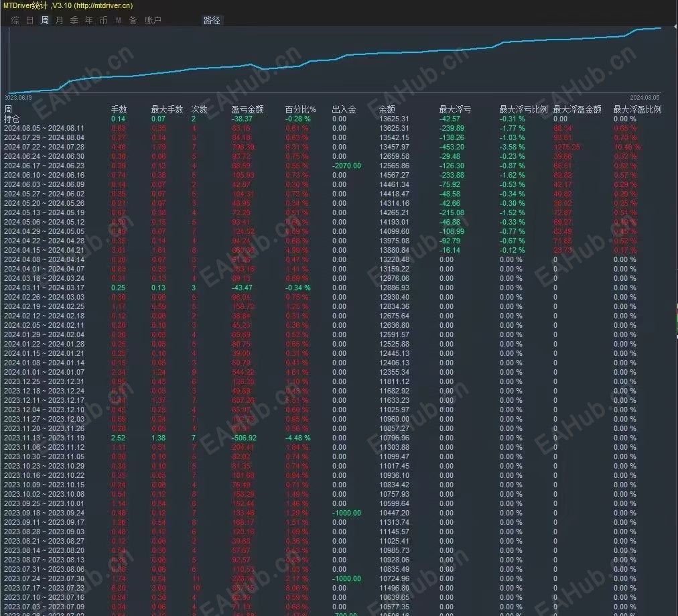Select the 持仓 open positions row label
678x616 pixels.
point(11,119)
